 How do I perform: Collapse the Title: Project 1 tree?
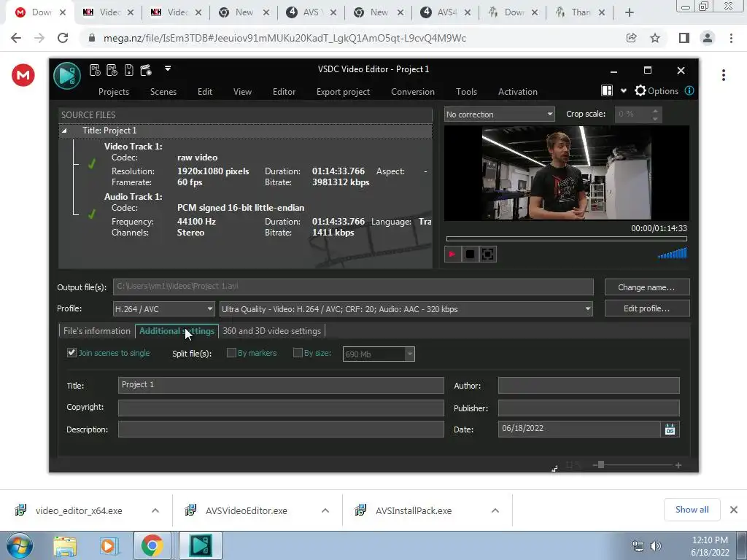coord(64,131)
